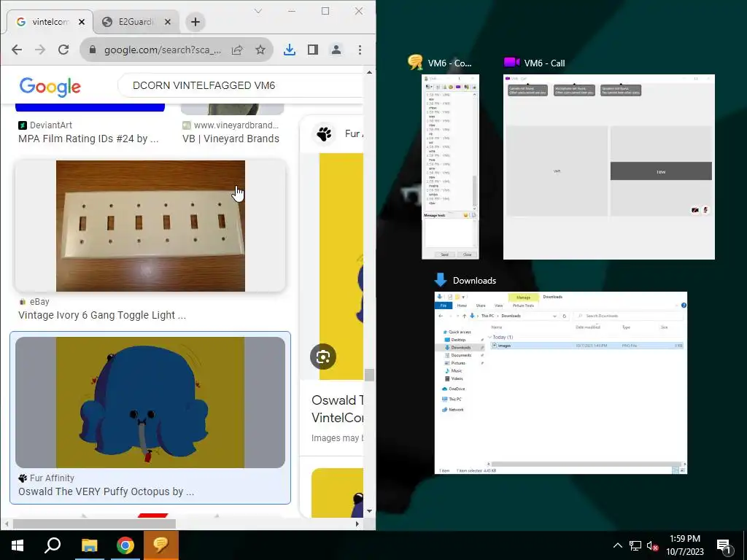Click the horizontal scrollbar thumb in Chrome
747x560 pixels.
(x=94, y=524)
